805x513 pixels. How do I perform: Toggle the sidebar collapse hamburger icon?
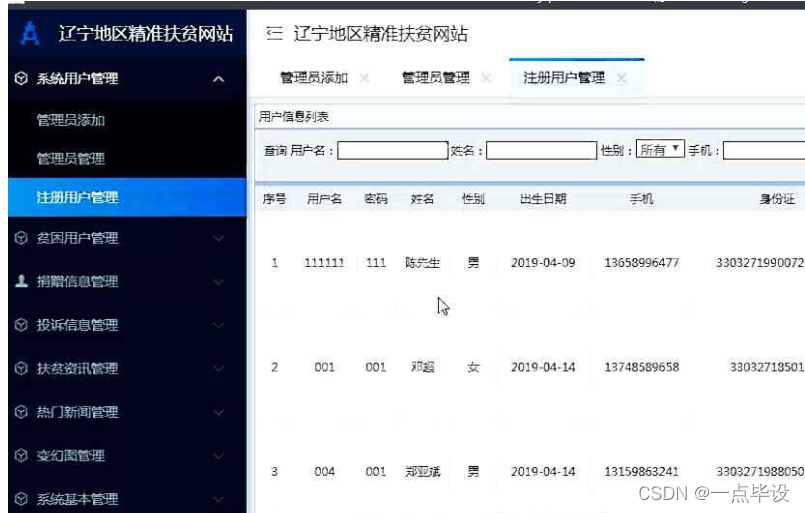[x=274, y=33]
